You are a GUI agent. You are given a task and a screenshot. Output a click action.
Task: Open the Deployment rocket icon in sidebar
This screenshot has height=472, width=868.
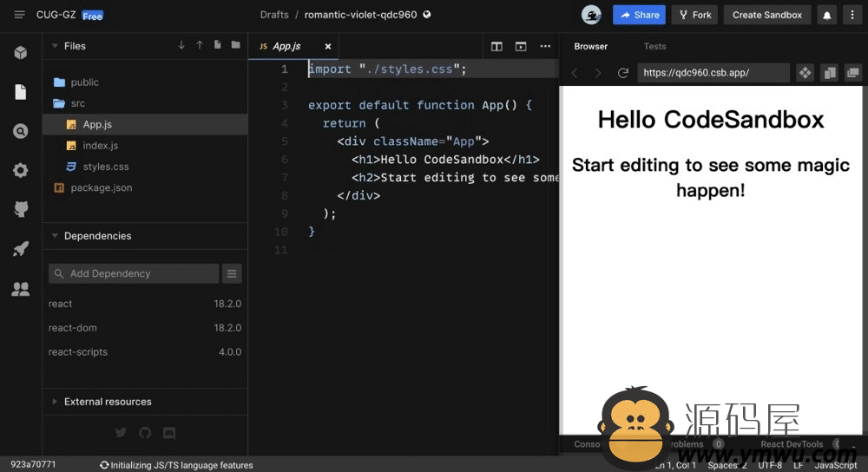pyautogui.click(x=21, y=249)
